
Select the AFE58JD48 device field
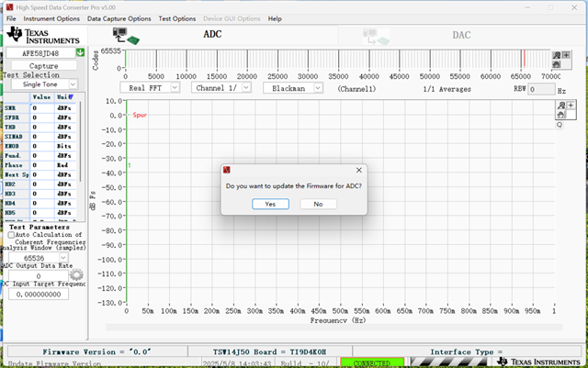click(40, 53)
